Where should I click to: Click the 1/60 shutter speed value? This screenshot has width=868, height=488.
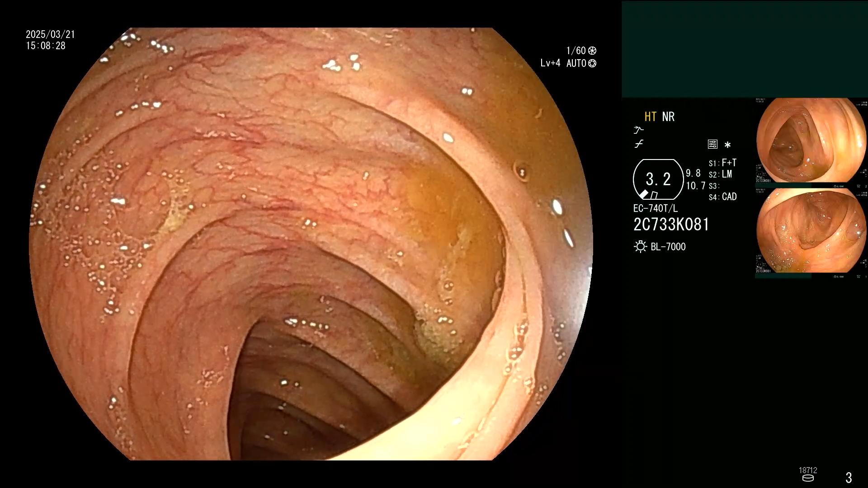[576, 51]
